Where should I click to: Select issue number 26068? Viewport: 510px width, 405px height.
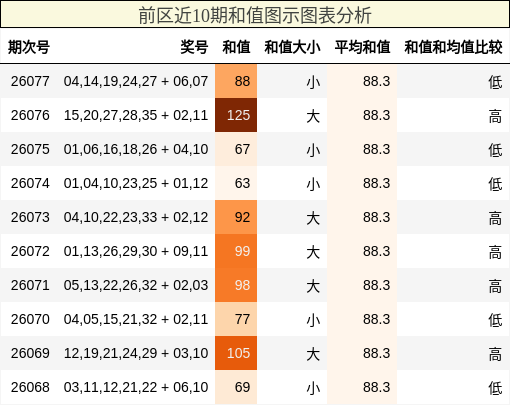coord(30,387)
